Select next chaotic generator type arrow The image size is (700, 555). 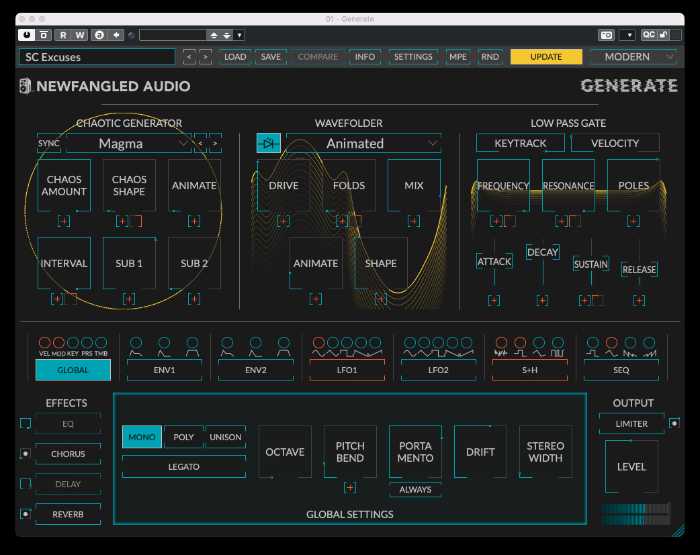click(x=215, y=143)
